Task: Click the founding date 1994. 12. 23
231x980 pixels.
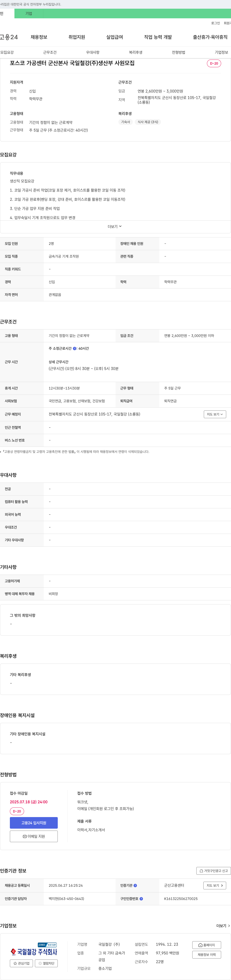Action: pyautogui.click(x=167, y=944)
